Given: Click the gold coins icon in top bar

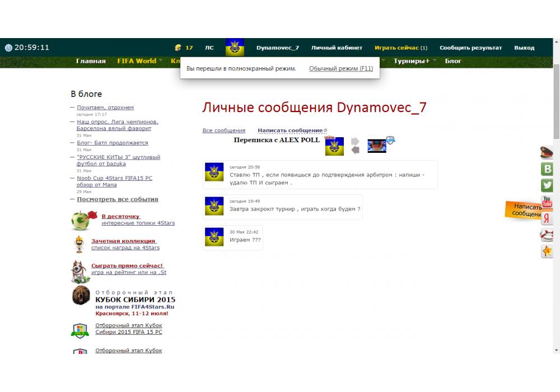Looking at the screenshot, I should [178, 48].
